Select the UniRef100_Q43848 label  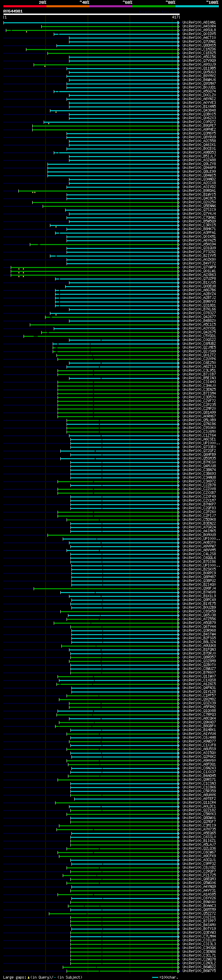[x=199, y=110]
